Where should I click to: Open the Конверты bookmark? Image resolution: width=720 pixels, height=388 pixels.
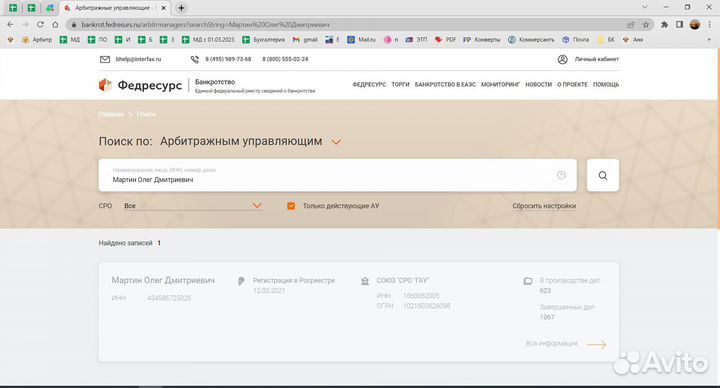[x=482, y=40]
